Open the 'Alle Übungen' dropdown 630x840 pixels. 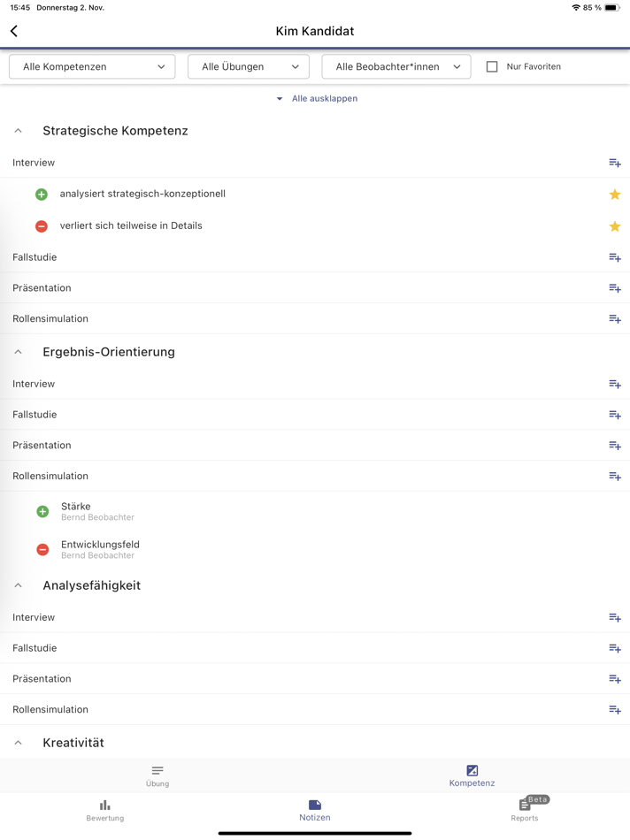(248, 66)
